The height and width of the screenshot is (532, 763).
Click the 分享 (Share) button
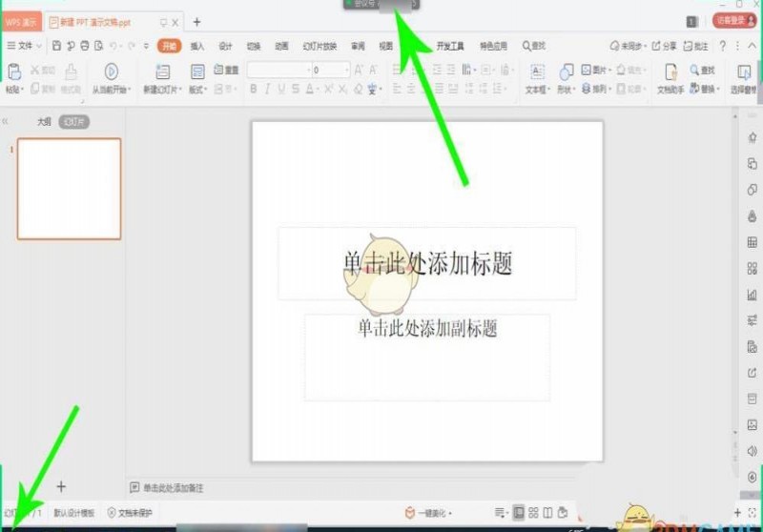point(665,46)
